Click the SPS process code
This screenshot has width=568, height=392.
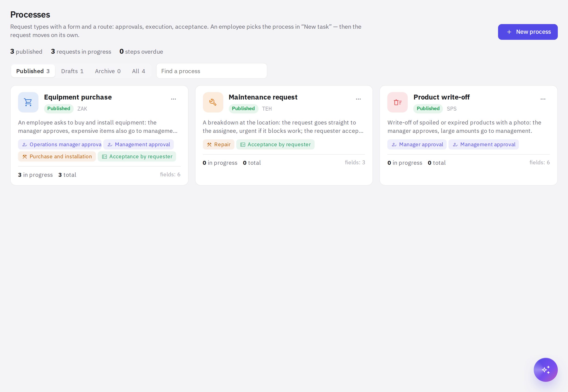(451, 109)
